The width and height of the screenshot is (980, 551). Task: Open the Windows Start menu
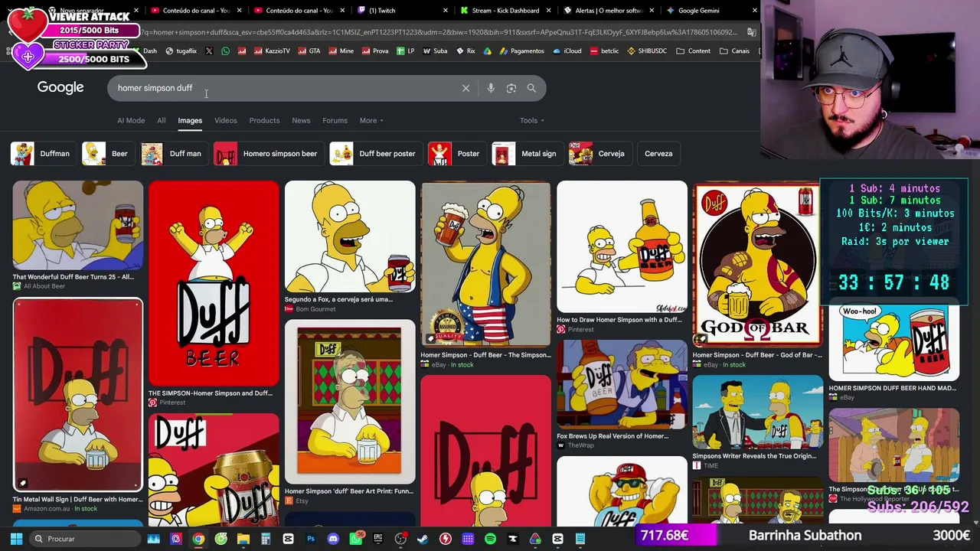pos(16,539)
